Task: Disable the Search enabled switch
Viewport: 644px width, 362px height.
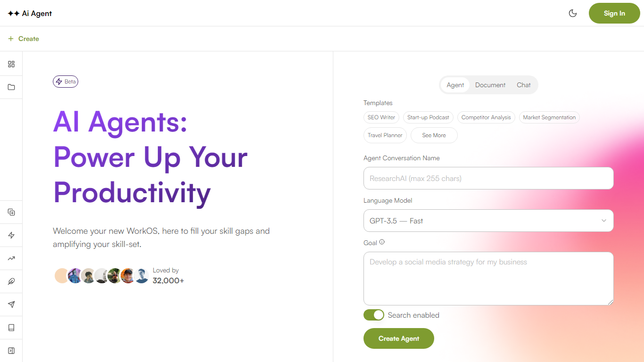Action: click(x=374, y=315)
